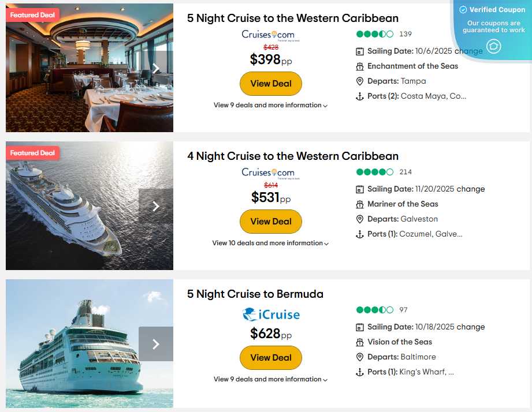Screen dimensions: 532x412
Task: Expand View 10 deals for the Galveston cruise
Action: tap(270, 243)
